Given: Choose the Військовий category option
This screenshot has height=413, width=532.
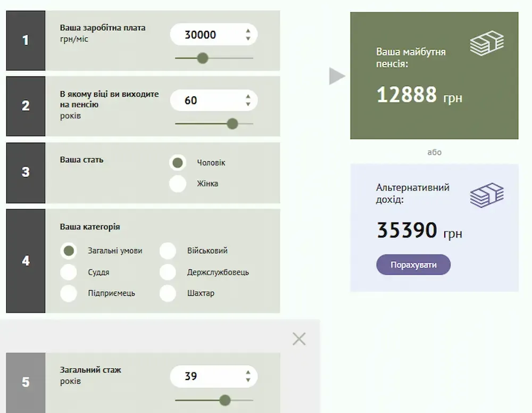Looking at the screenshot, I should click(x=168, y=251).
